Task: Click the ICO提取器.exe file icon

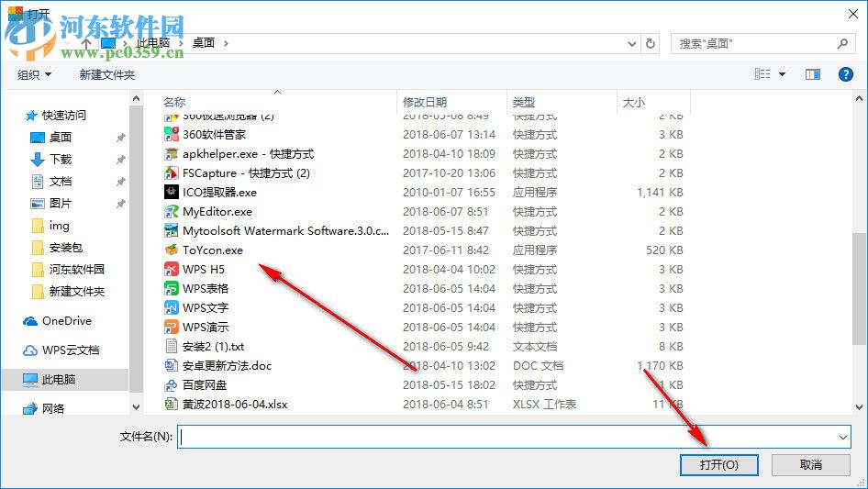Action: 171,192
